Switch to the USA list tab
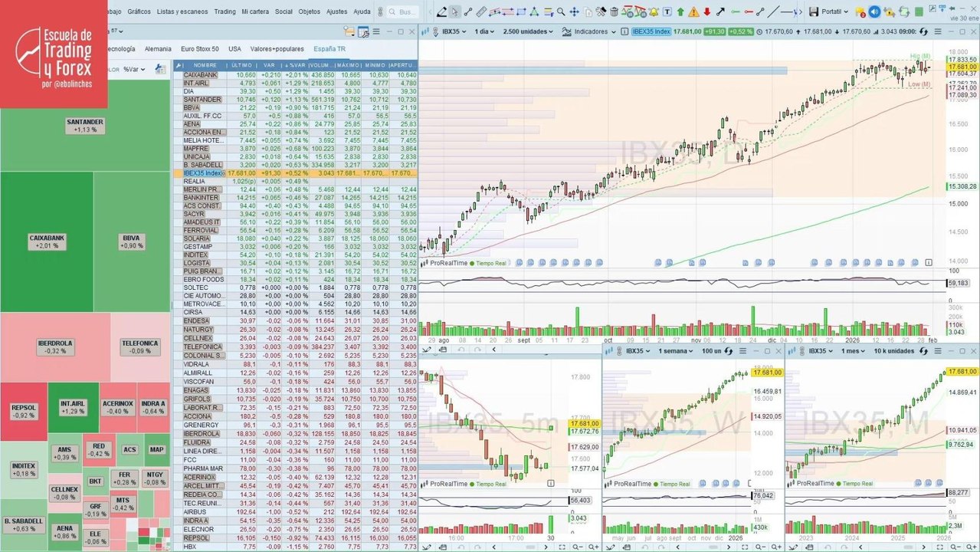Image resolution: width=980 pixels, height=552 pixels. click(234, 48)
